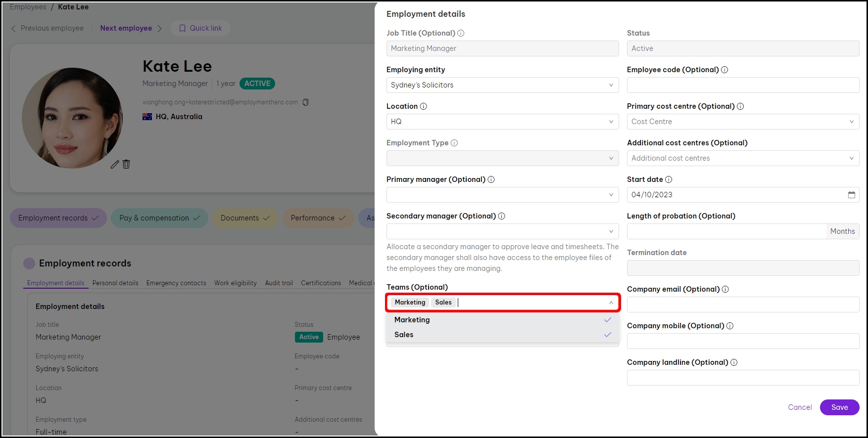Viewport: 868px width, 438px height.
Task: Switch to the Personal details tab
Action: (x=115, y=283)
